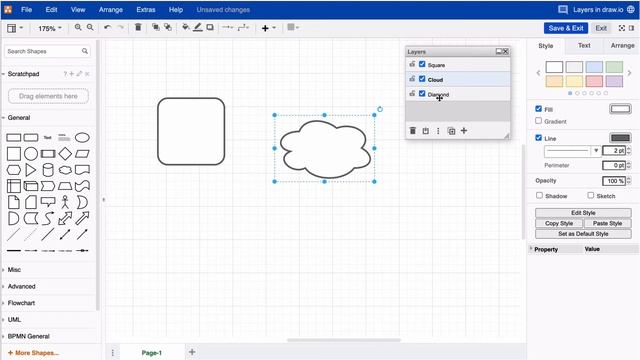Click Set as Default Style button
640x360 pixels.
pyautogui.click(x=583, y=234)
